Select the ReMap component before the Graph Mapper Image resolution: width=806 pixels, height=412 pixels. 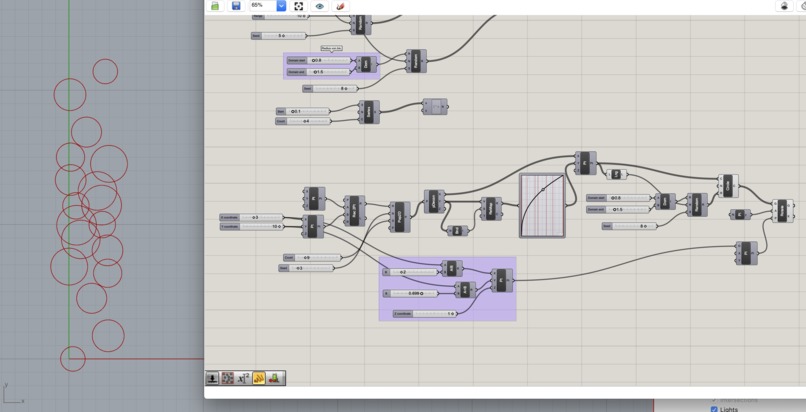coord(491,209)
